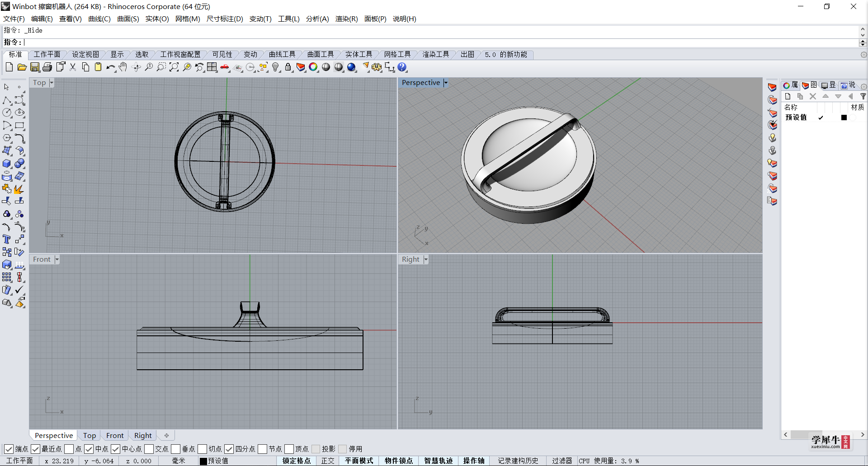Viewport: 868px width, 466px height.
Task: Add a new viewport tab with plus button
Action: pos(166,435)
